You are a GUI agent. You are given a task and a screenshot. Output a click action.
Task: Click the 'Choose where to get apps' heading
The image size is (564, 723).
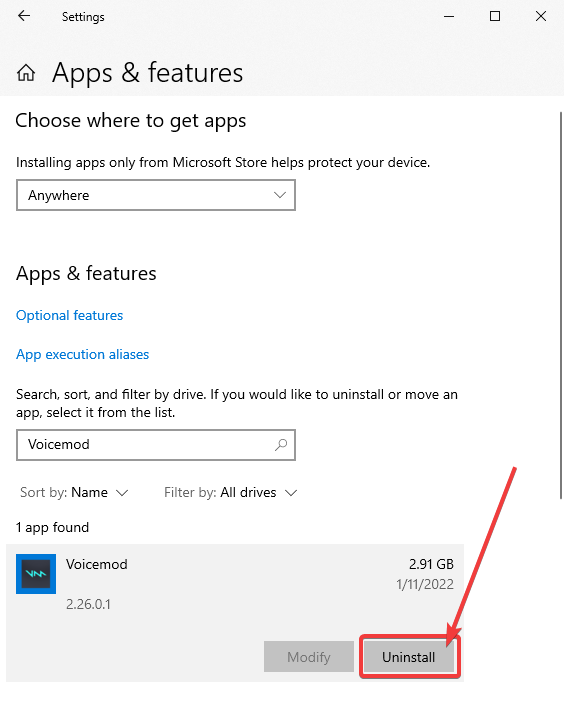(131, 121)
